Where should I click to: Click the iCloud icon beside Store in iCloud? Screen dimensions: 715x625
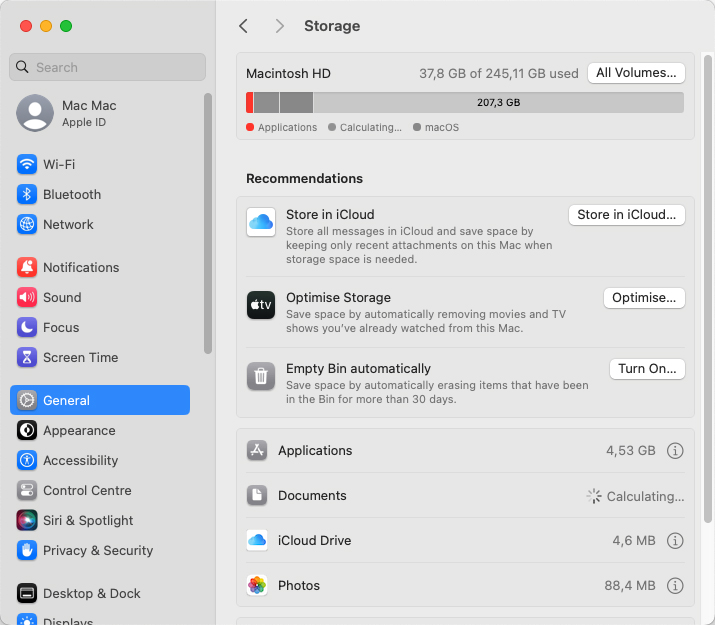point(261,222)
